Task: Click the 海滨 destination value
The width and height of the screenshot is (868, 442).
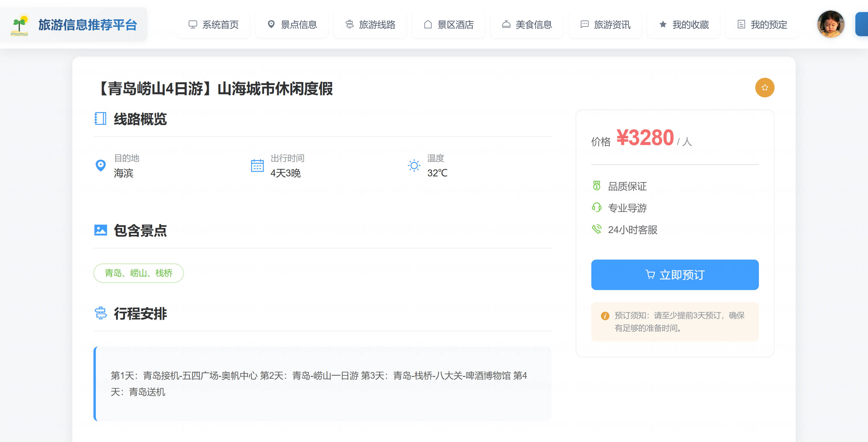Action: tap(124, 173)
